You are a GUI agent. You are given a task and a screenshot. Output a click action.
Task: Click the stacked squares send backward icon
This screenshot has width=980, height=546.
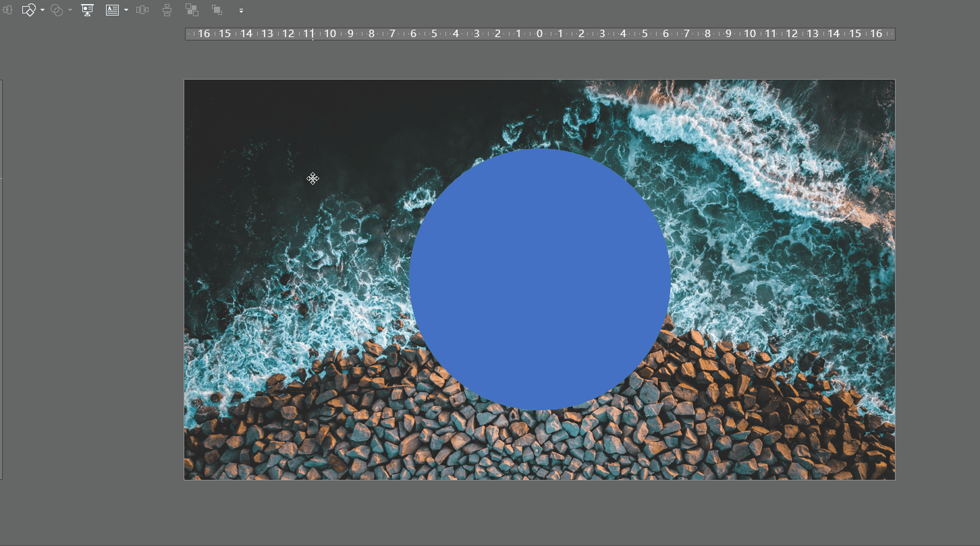217,10
